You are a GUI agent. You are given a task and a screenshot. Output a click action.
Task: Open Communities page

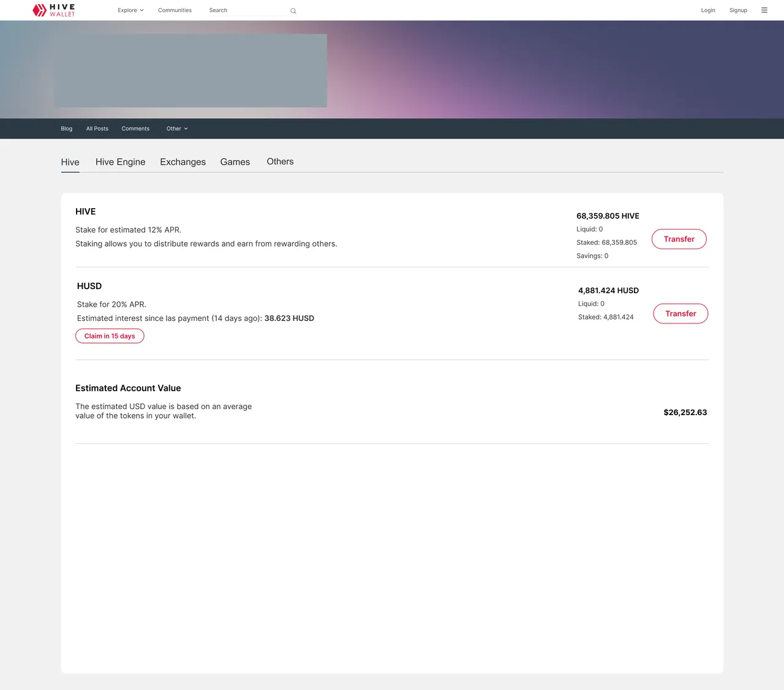(x=175, y=10)
